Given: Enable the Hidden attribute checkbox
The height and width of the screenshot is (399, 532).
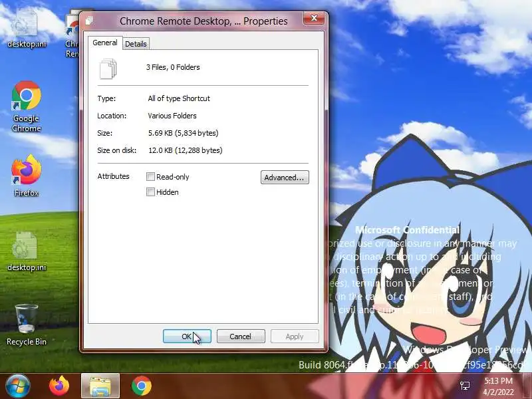Looking at the screenshot, I should pyautogui.click(x=150, y=192).
